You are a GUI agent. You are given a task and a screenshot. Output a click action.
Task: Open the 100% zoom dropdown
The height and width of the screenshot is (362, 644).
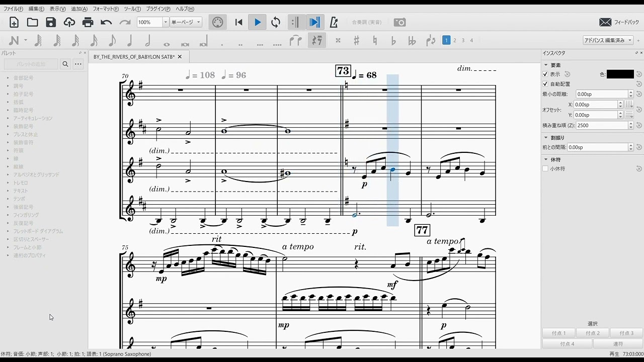coord(165,22)
